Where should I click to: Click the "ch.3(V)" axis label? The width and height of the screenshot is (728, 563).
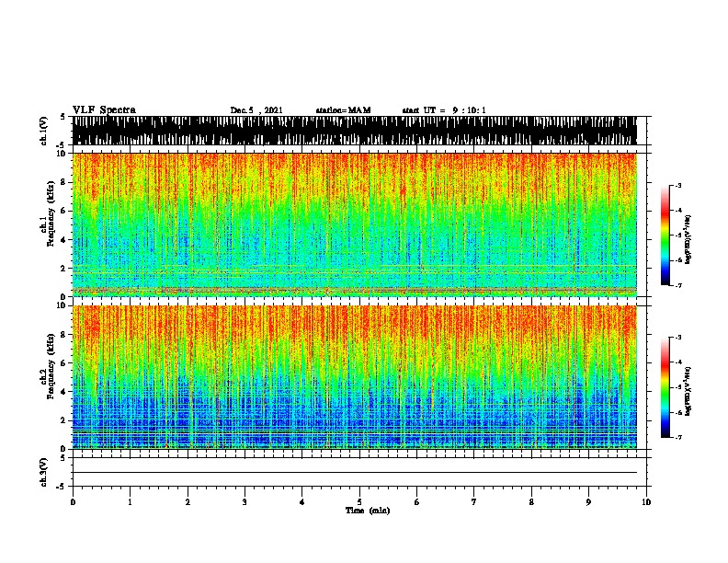pyautogui.click(x=43, y=472)
